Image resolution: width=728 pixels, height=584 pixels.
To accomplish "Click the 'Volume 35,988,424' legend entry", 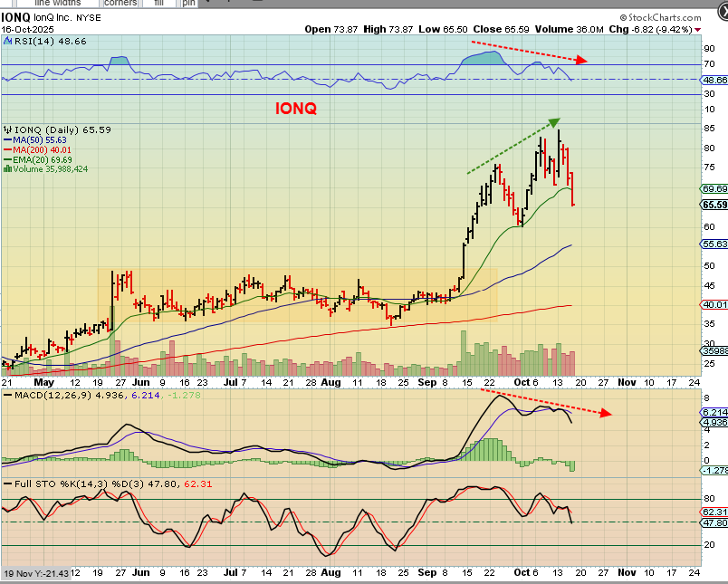I will [50, 169].
